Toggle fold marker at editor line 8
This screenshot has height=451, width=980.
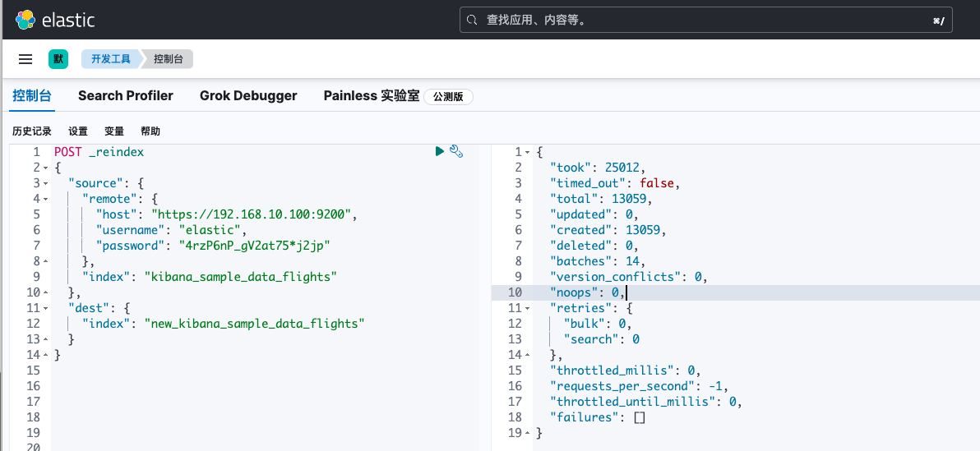tap(45, 261)
